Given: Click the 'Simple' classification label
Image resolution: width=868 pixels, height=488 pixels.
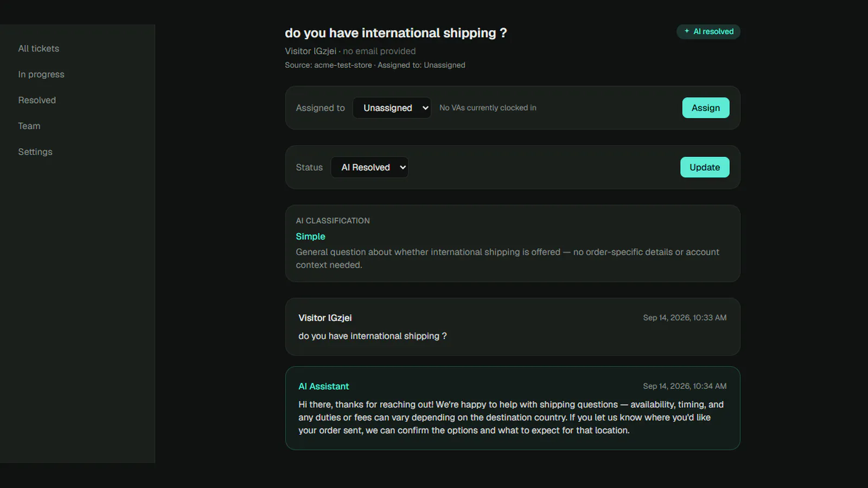Looking at the screenshot, I should (310, 236).
